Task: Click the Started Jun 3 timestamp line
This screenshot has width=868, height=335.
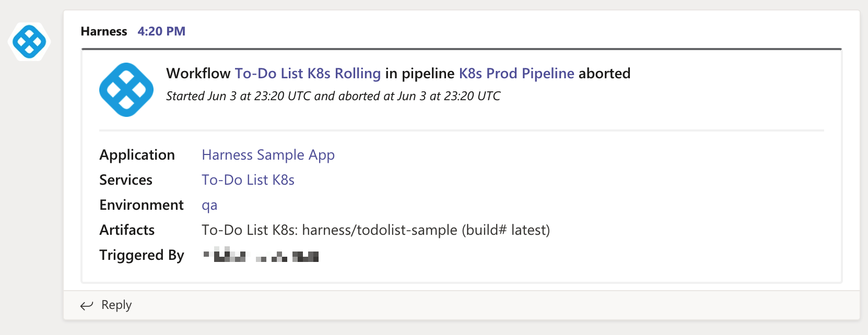Action: pos(333,96)
